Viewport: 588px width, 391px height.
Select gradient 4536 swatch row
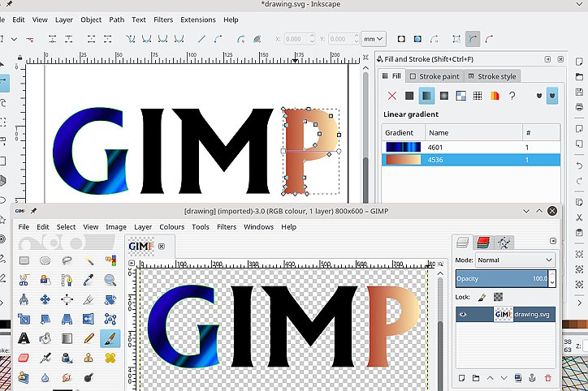471,160
